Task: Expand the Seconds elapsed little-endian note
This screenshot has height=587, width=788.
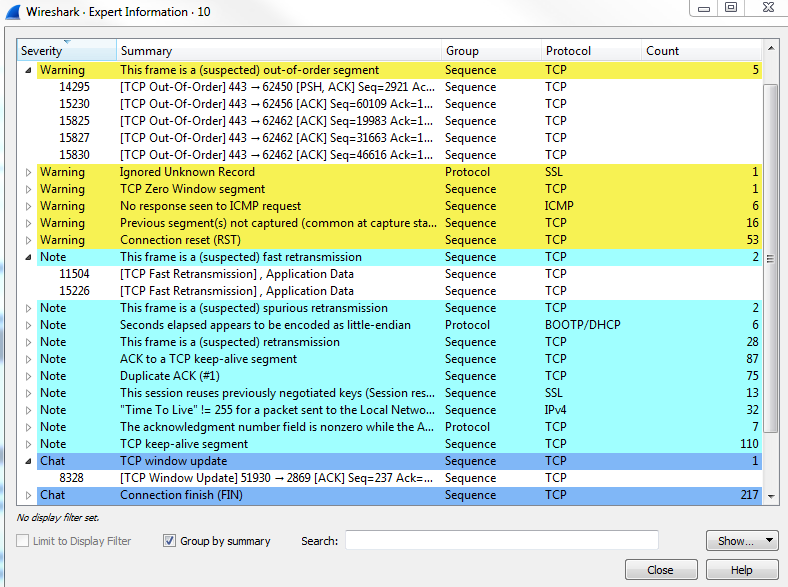Action: click(x=28, y=325)
